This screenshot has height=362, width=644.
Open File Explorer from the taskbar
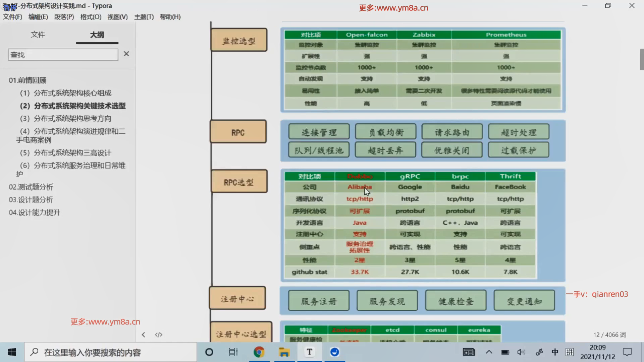point(284,352)
